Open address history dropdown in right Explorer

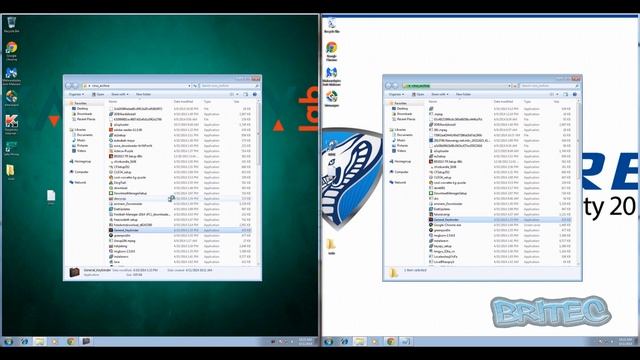(509, 86)
